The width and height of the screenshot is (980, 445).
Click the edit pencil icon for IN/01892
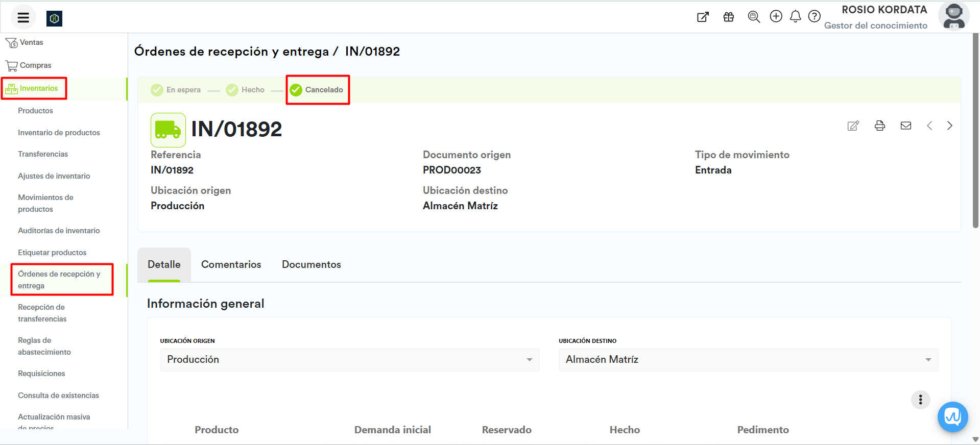point(853,126)
